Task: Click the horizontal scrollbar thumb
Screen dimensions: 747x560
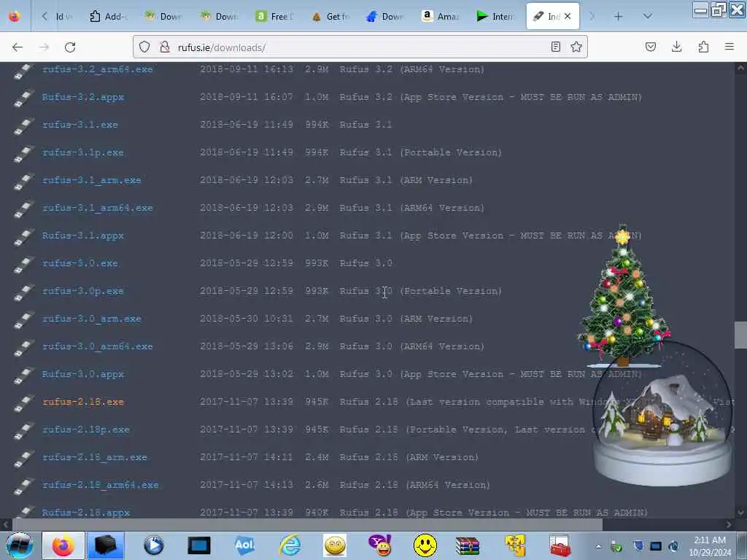Action: tap(307, 525)
